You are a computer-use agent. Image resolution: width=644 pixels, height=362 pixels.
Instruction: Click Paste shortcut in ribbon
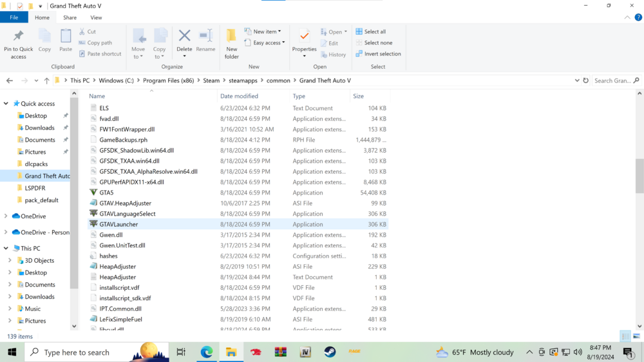[x=100, y=54]
